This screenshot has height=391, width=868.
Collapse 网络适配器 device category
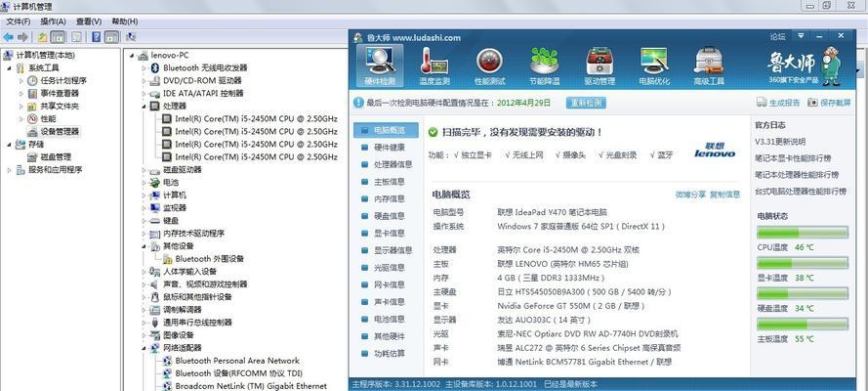144,348
